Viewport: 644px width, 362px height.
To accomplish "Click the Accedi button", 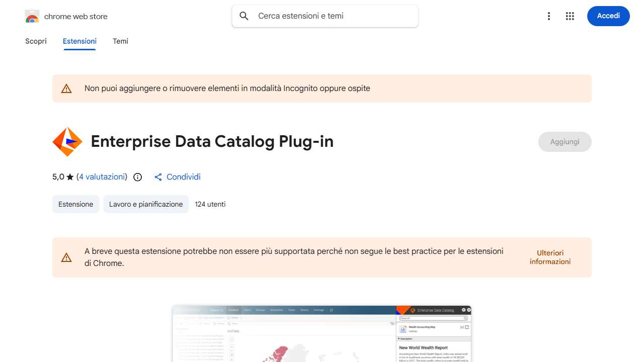I will (x=608, y=16).
